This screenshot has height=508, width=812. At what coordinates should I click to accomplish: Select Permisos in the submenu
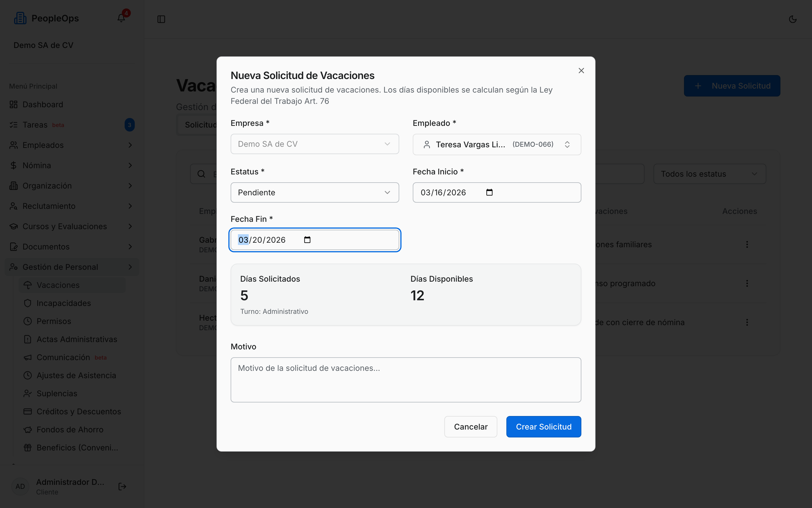click(72, 321)
